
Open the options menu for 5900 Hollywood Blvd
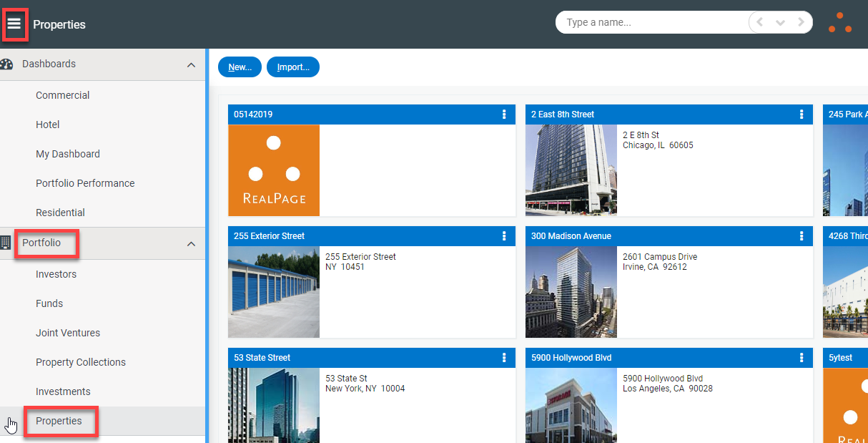(802, 358)
